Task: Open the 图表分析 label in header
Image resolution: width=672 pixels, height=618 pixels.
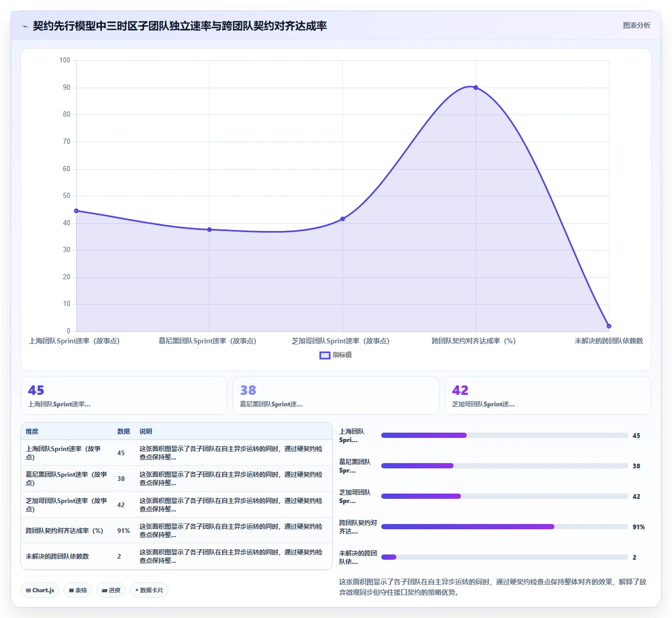Action: (x=636, y=25)
